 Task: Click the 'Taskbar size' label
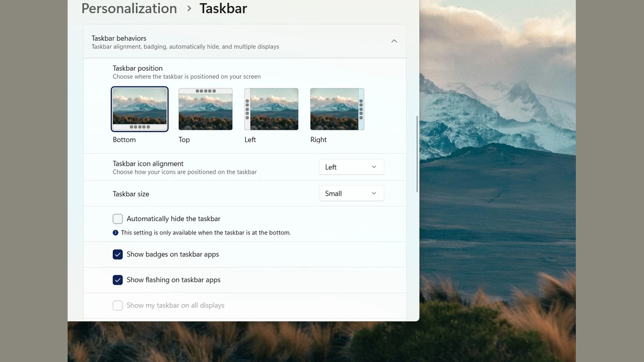(x=131, y=194)
